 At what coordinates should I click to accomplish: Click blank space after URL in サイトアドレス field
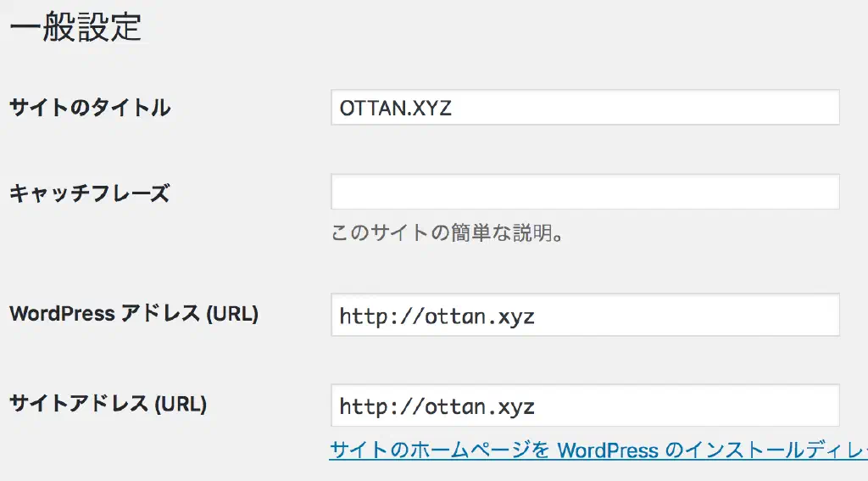click(x=695, y=405)
